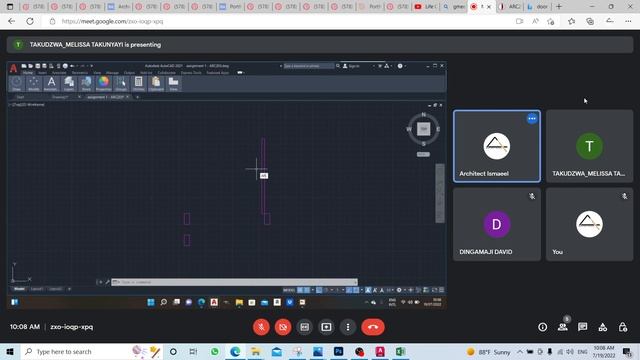Open the tab actions menu
Viewport: 640px width, 360px height.
[x=10, y=7]
